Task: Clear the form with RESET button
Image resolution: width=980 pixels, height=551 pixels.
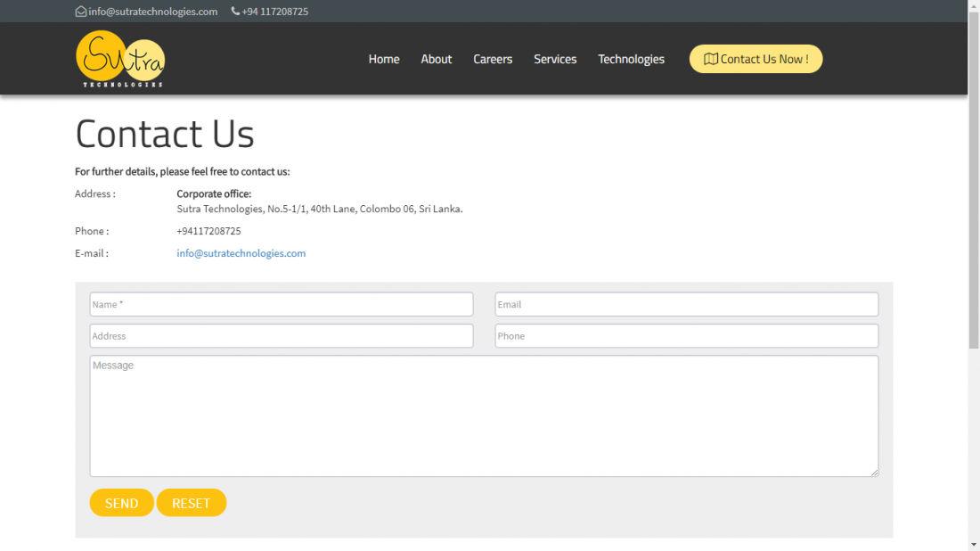Action: pos(192,503)
